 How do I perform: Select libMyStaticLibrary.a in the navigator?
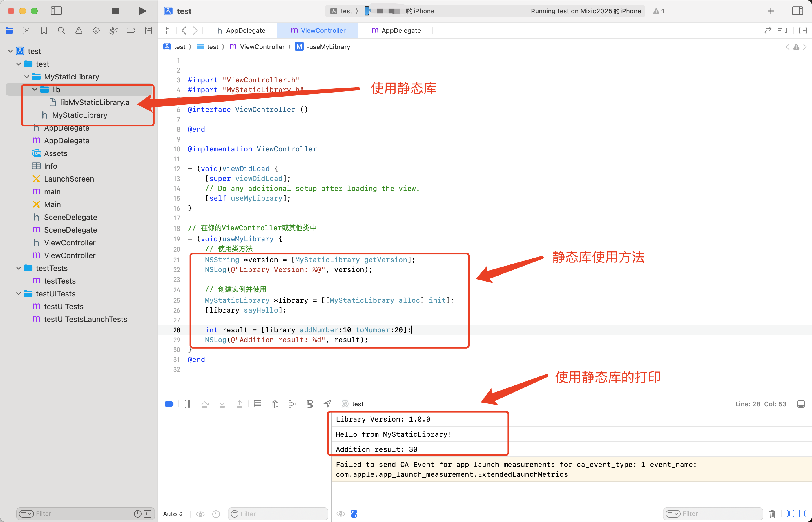pyautogui.click(x=95, y=102)
